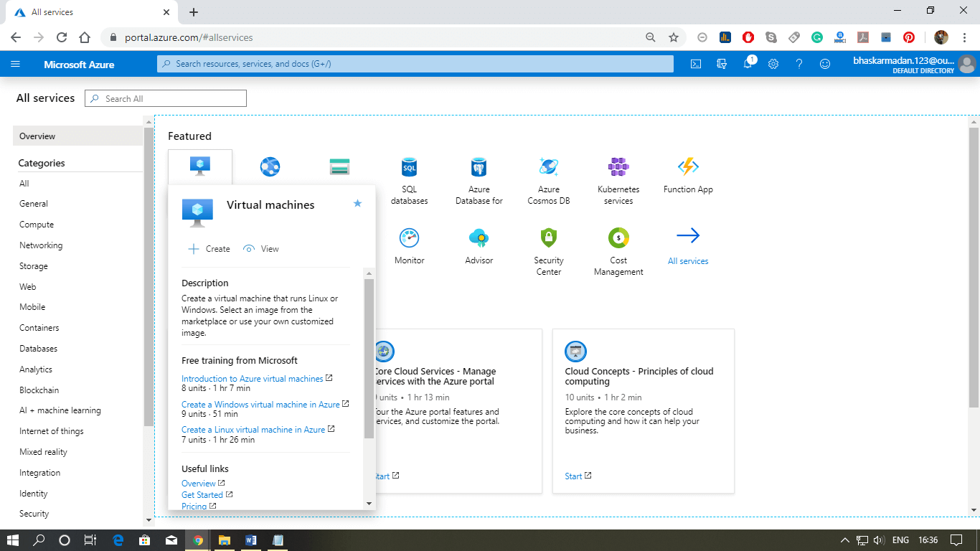The width and height of the screenshot is (980, 551).
Task: Open File Explorer from Windows taskbar
Action: point(224,540)
